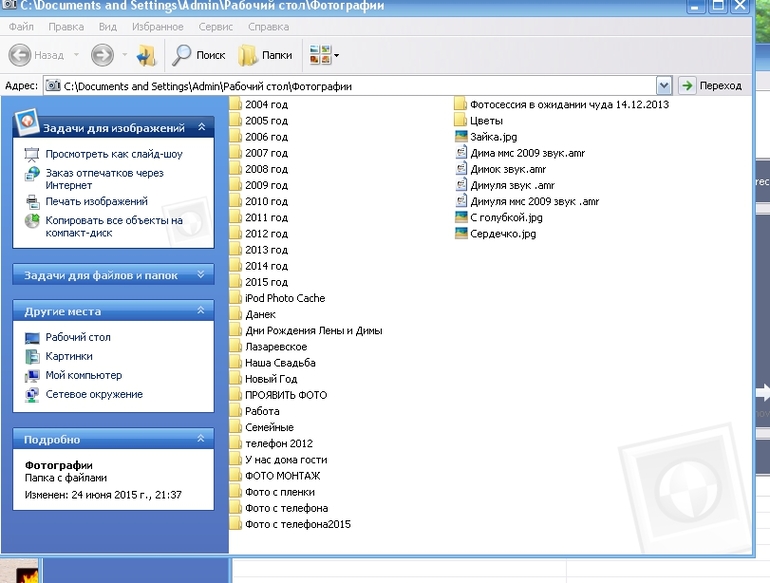Open the Сервис menu
This screenshot has width=770, height=583.
216,27
